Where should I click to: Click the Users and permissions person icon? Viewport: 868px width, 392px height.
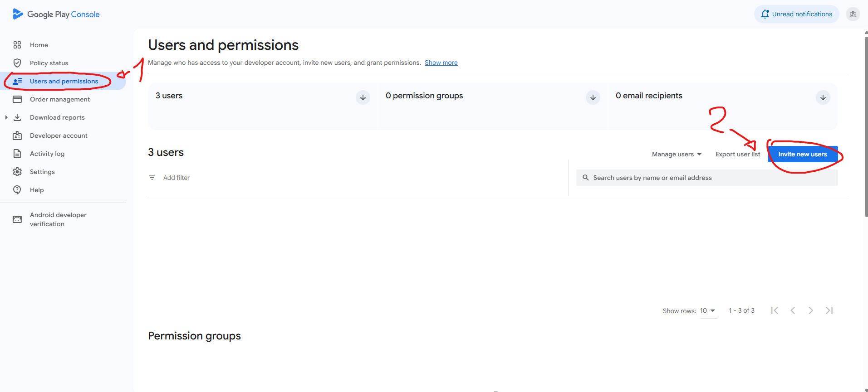pyautogui.click(x=17, y=81)
